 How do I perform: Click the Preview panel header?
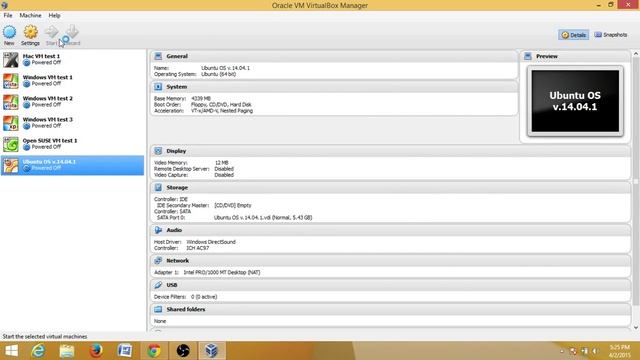click(547, 56)
